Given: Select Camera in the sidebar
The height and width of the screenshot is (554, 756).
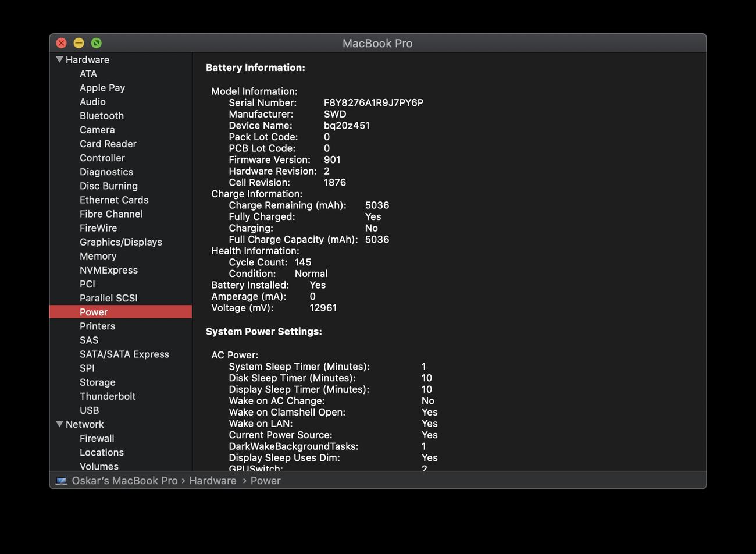Looking at the screenshot, I should 97,130.
